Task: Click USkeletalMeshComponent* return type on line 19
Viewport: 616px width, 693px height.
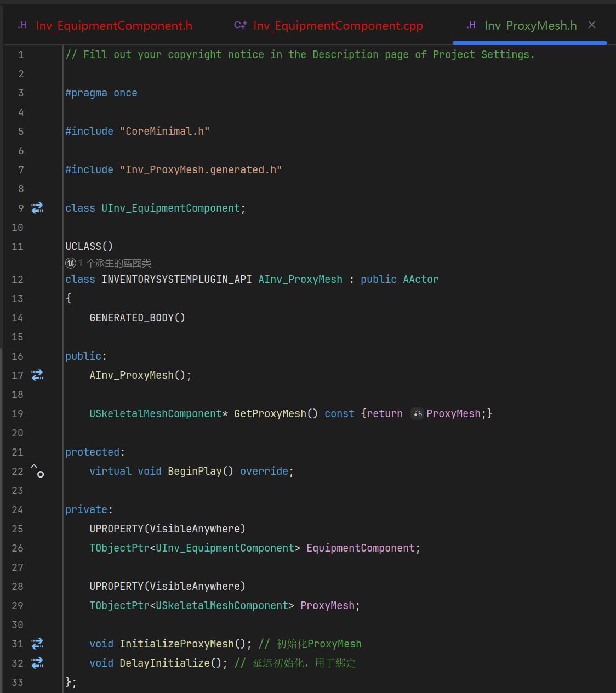Action: (x=158, y=414)
